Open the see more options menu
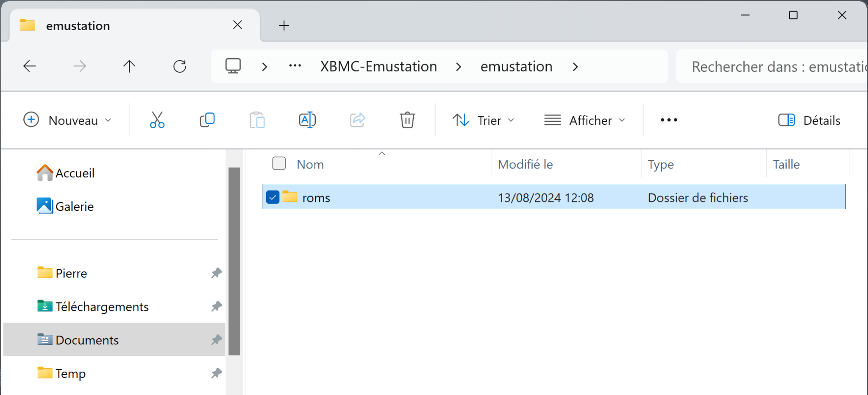Screen dimensions: 868x395 pyautogui.click(x=668, y=120)
